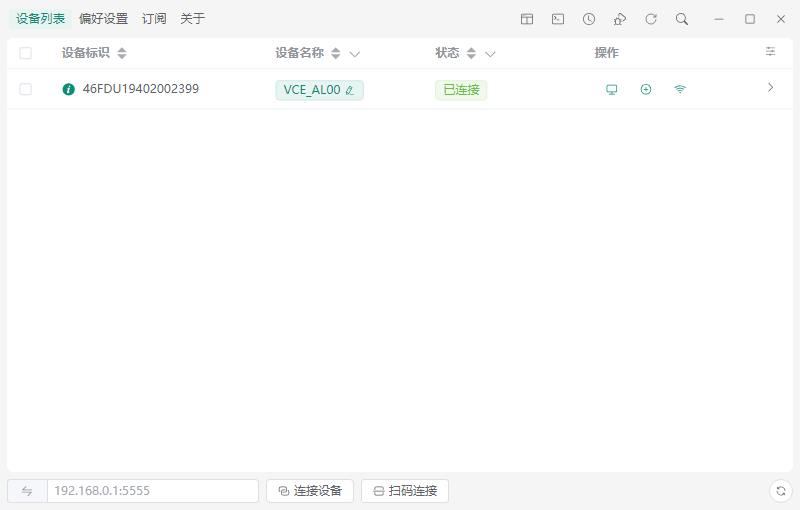This screenshot has width=800, height=510.
Task: Minimize the application window
Action: (719, 19)
